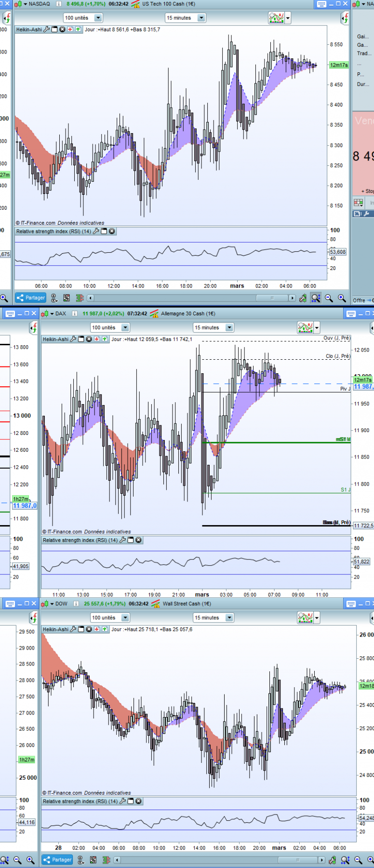
Task: Open list icon in NASDAQ bottom toolbar
Action: click(67, 298)
